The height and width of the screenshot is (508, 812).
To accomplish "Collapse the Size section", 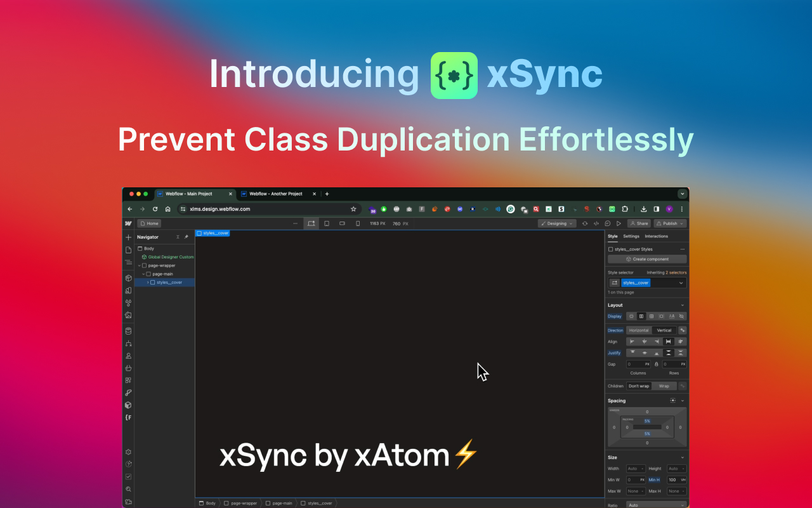I will click(x=683, y=457).
